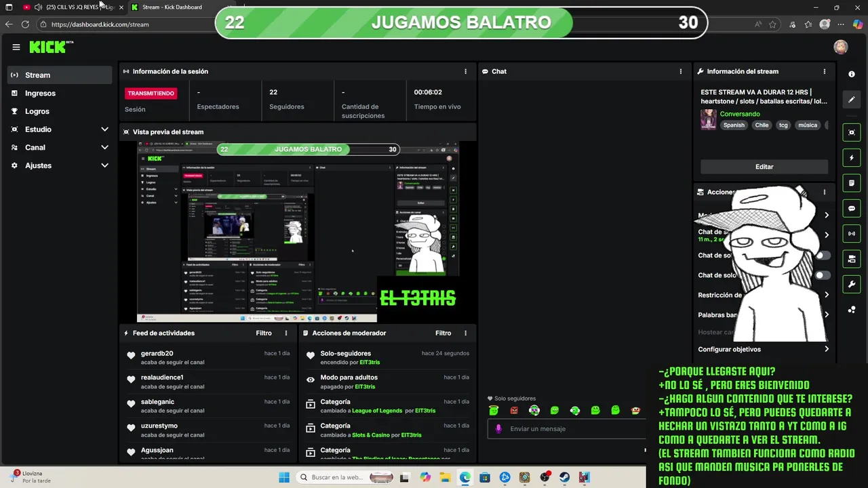Open the Filtro dropdown in Feed de actividades
This screenshot has width=868, height=488.
click(x=264, y=333)
